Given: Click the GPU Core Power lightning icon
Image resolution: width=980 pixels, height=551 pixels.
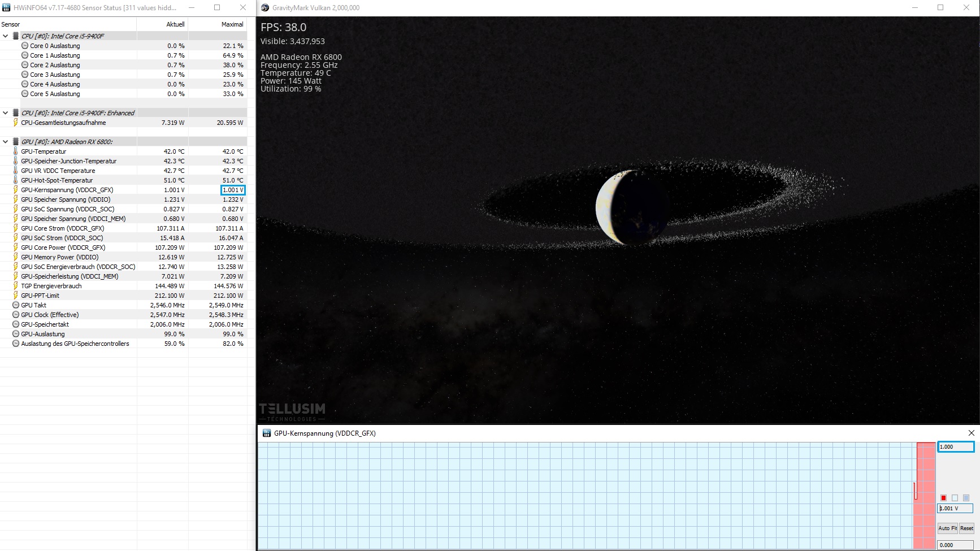Looking at the screenshot, I should point(16,248).
